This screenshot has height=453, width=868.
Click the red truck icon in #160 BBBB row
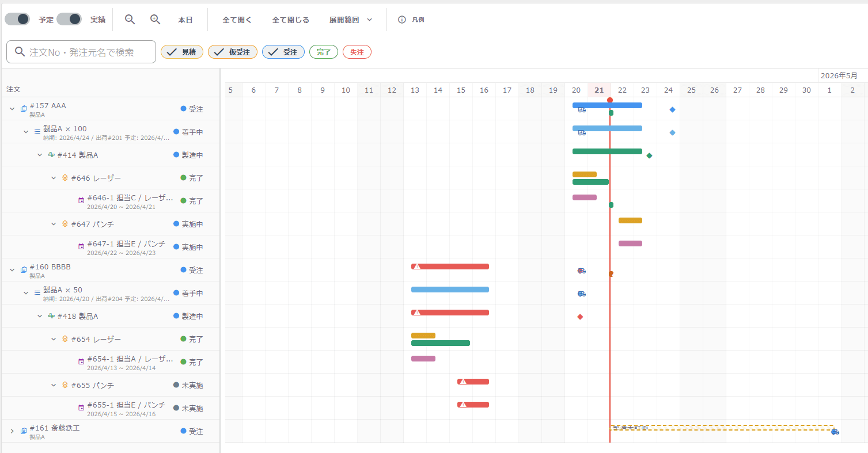[x=582, y=271]
